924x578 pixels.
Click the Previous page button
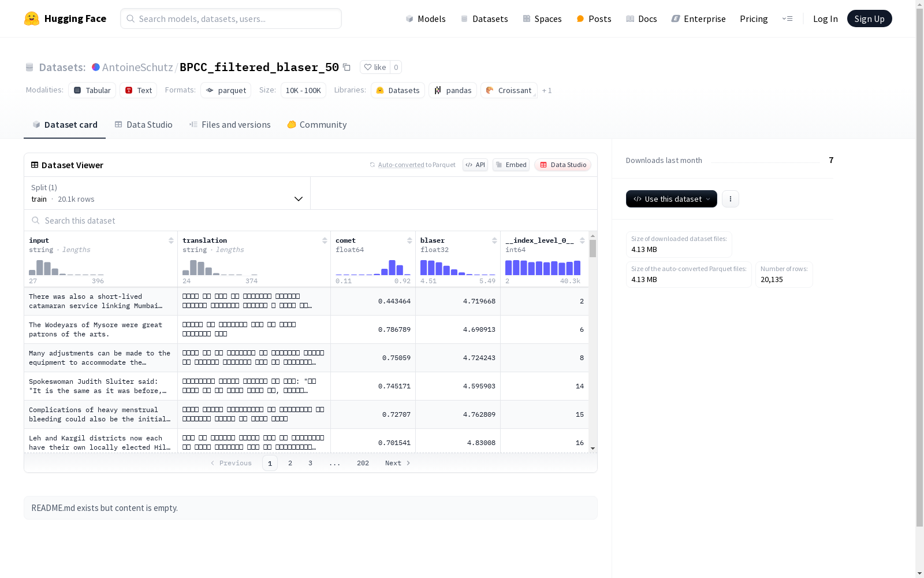231,463
